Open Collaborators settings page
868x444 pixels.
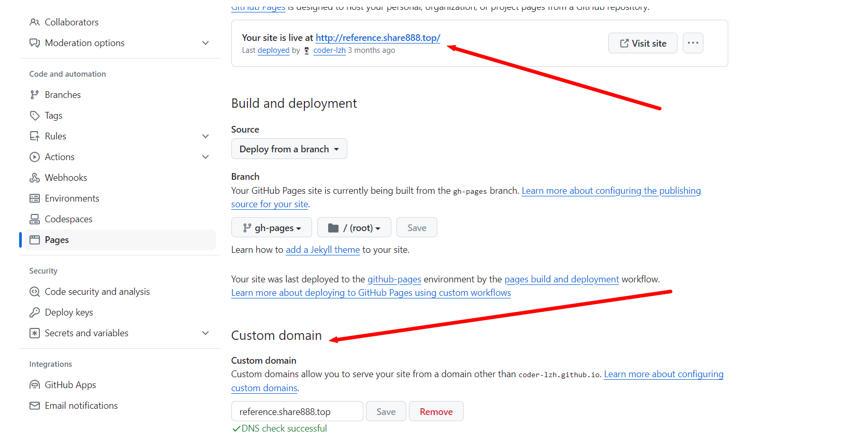coord(71,22)
